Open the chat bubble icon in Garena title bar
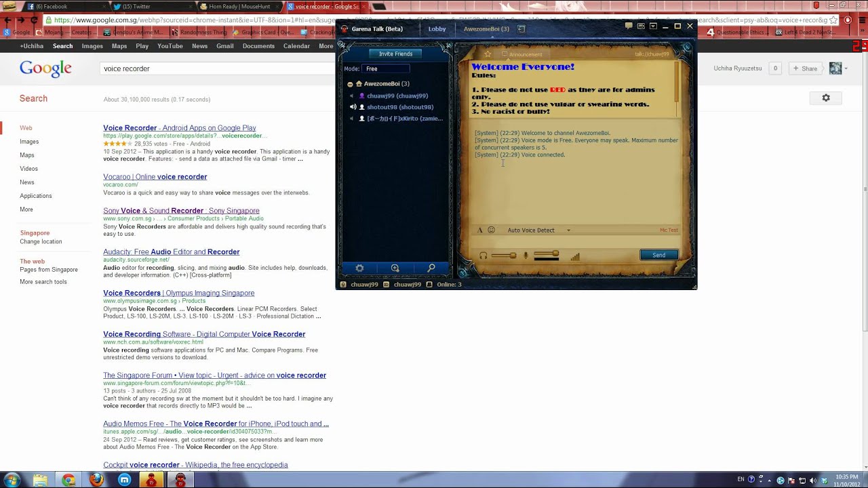 (x=629, y=26)
